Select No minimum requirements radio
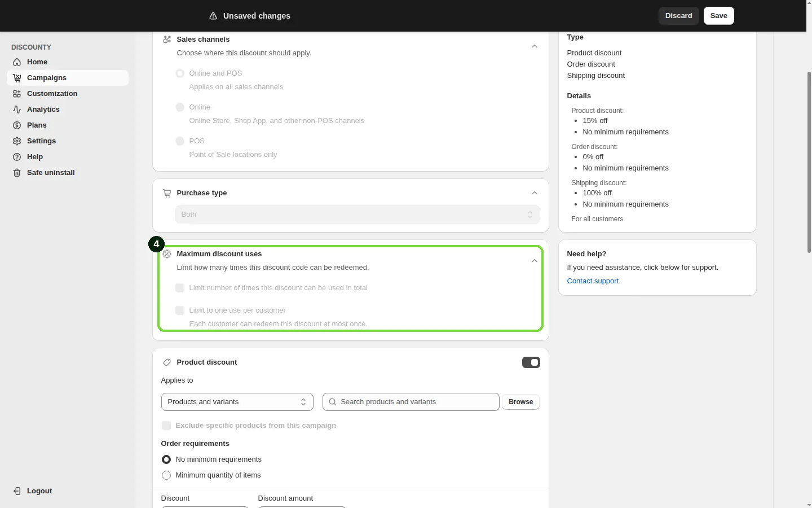 166,459
